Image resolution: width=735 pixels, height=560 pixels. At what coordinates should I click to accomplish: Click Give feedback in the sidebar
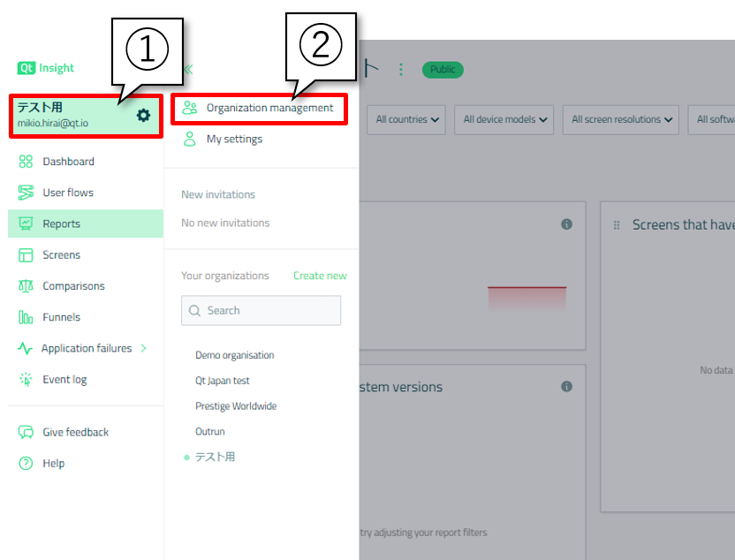point(75,433)
